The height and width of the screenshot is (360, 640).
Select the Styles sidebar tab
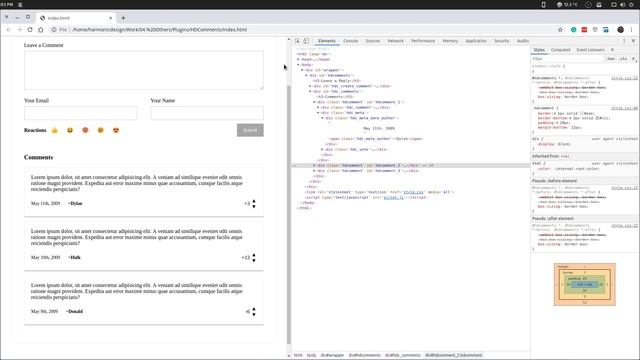539,50
